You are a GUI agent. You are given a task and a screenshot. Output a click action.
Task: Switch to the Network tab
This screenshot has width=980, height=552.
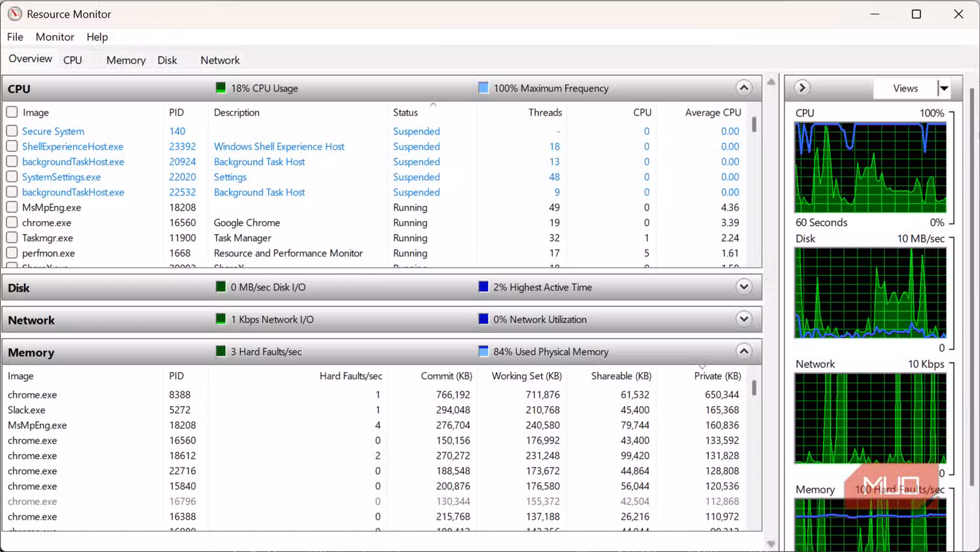(x=220, y=60)
